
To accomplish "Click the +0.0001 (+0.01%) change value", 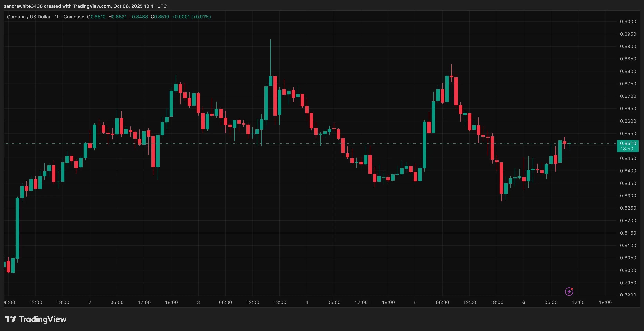I will tap(191, 17).
